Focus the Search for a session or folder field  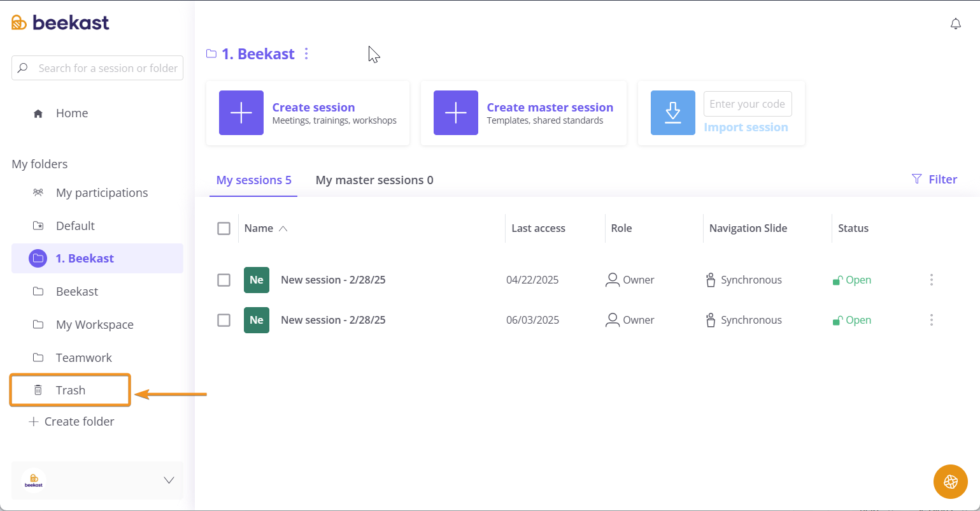(x=97, y=68)
